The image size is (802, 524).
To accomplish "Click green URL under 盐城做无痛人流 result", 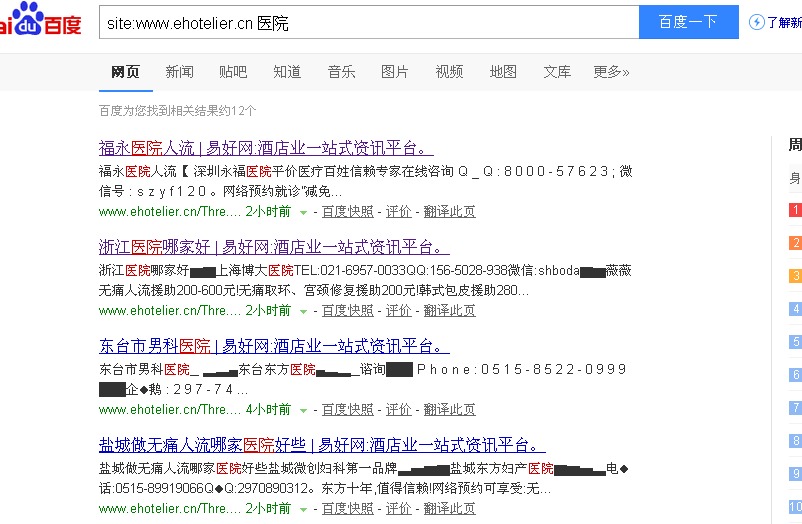I will pos(170,509).
